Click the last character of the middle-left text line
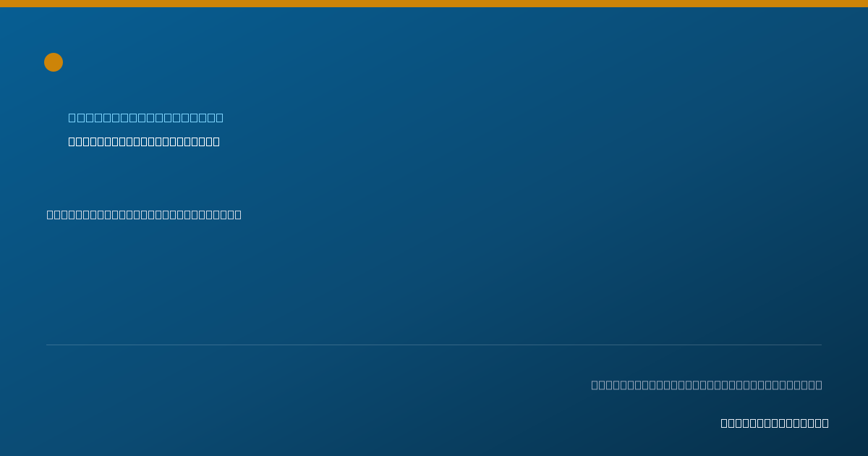Image resolution: width=868 pixels, height=456 pixels. click(x=237, y=214)
